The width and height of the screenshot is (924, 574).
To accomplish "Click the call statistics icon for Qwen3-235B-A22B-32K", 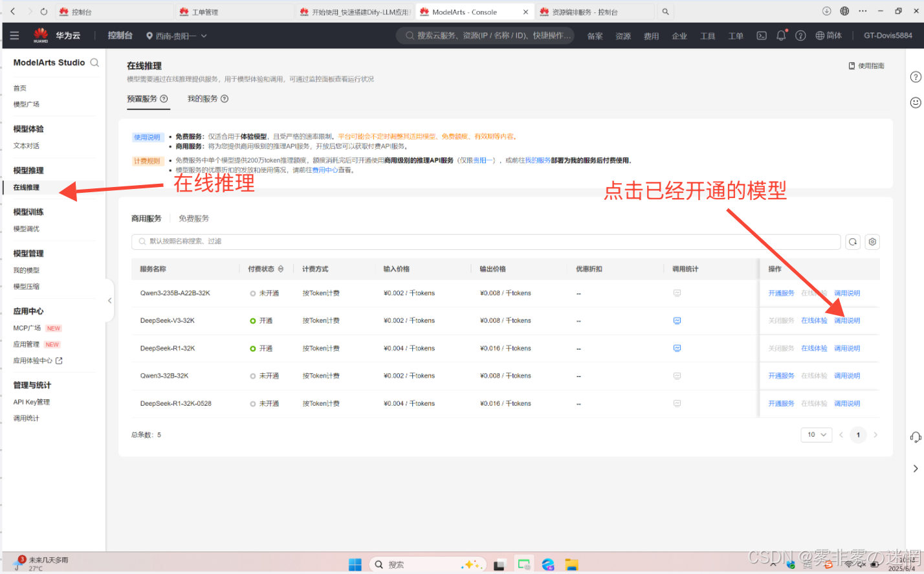I will [677, 293].
